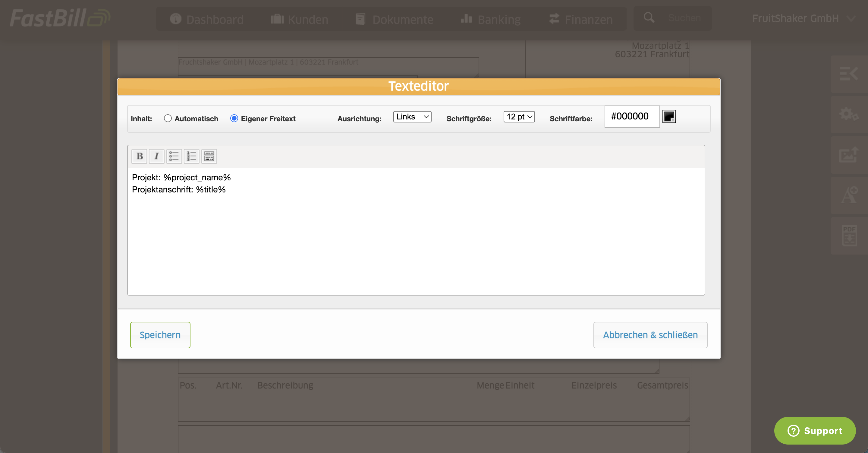The width and height of the screenshot is (868, 453).
Task: Click the search magnifier icon
Action: tap(649, 17)
